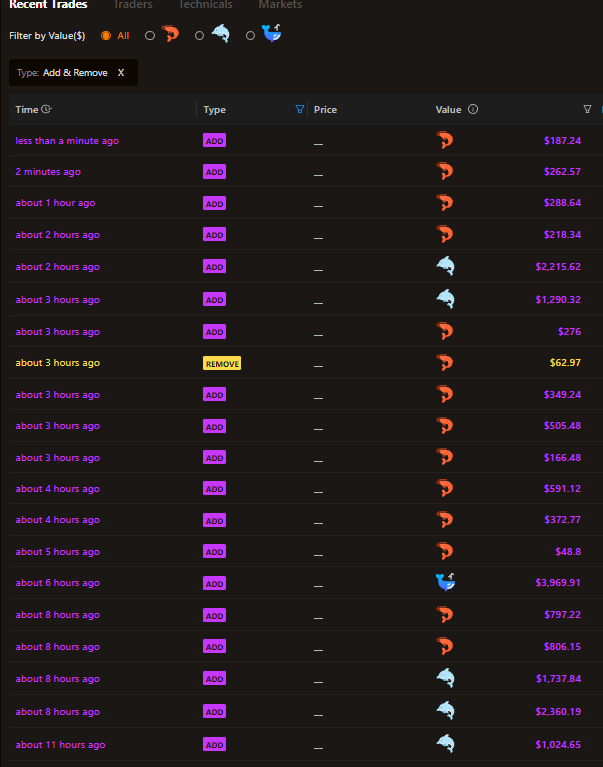Click ADD badge in the $3,969.91 row
Viewport: 603px width, 767px height.
point(214,584)
